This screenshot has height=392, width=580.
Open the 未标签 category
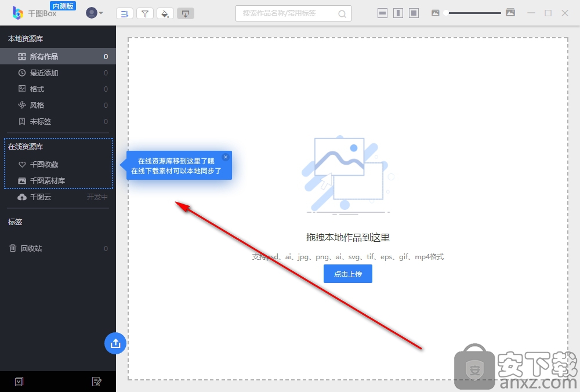point(57,121)
